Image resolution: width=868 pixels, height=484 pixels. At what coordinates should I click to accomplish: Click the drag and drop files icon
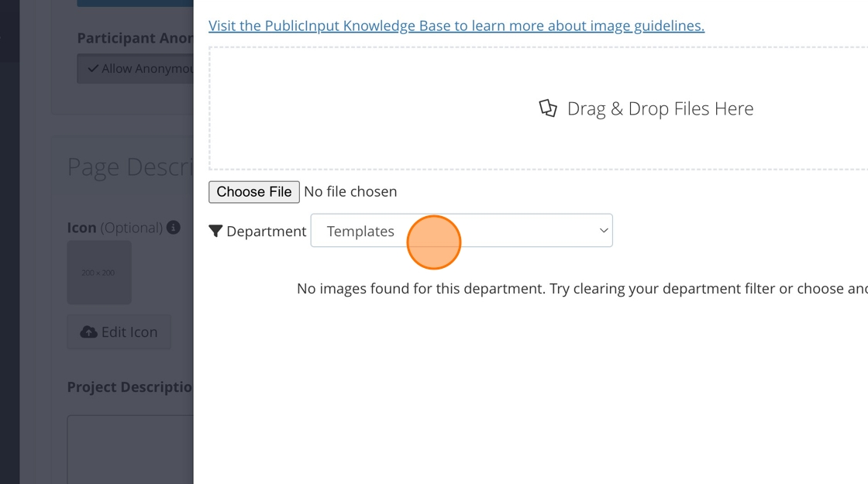click(x=548, y=108)
